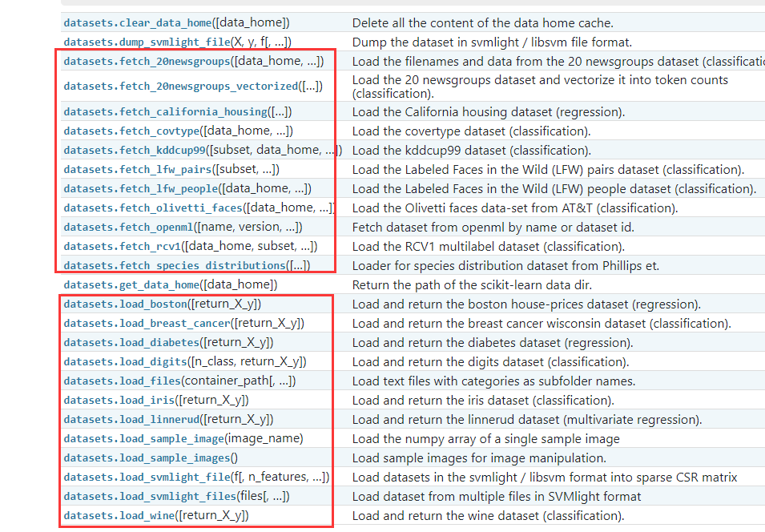The height and width of the screenshot is (532, 765).
Task: Click datasets.fetch_rcv1 link
Action: [123, 247]
